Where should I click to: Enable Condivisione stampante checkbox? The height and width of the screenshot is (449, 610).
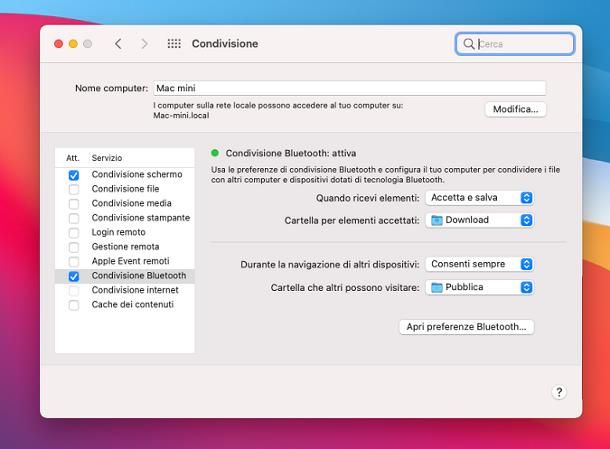(x=74, y=218)
